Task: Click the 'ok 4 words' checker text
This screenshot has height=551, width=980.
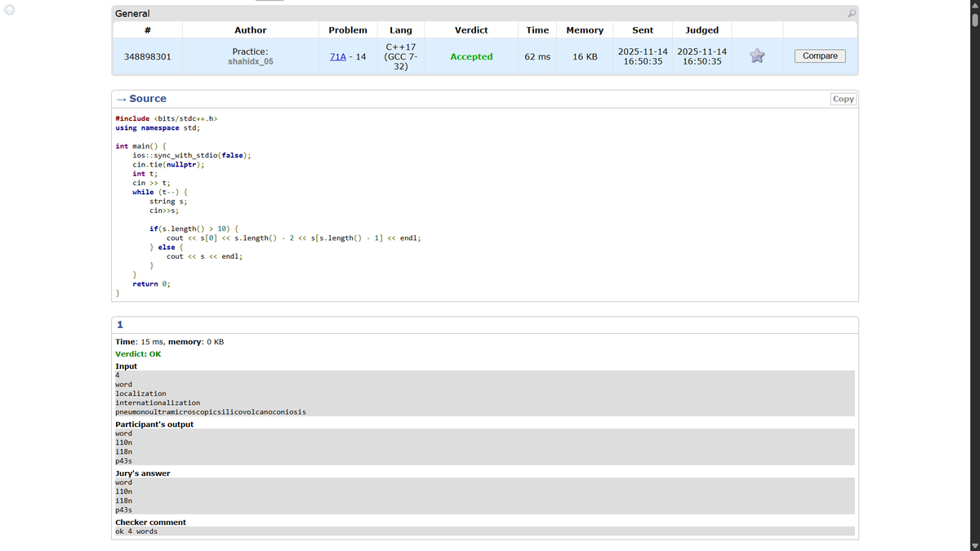Action: click(x=136, y=531)
